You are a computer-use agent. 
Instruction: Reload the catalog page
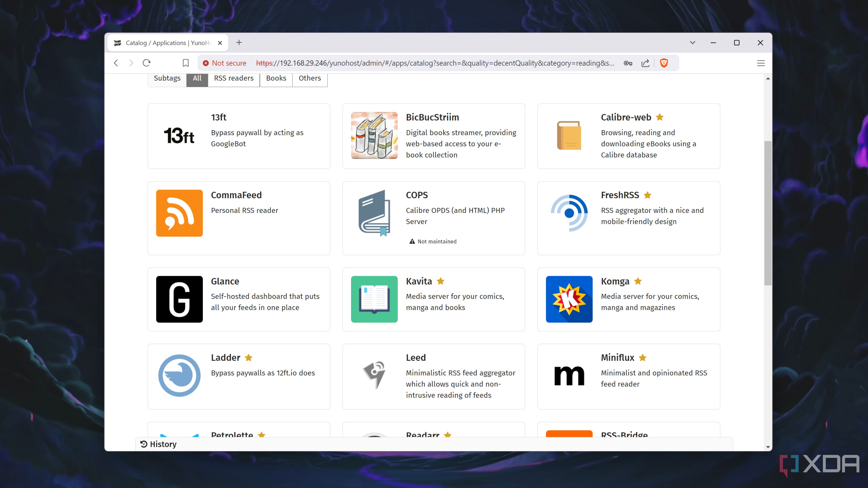pos(146,63)
